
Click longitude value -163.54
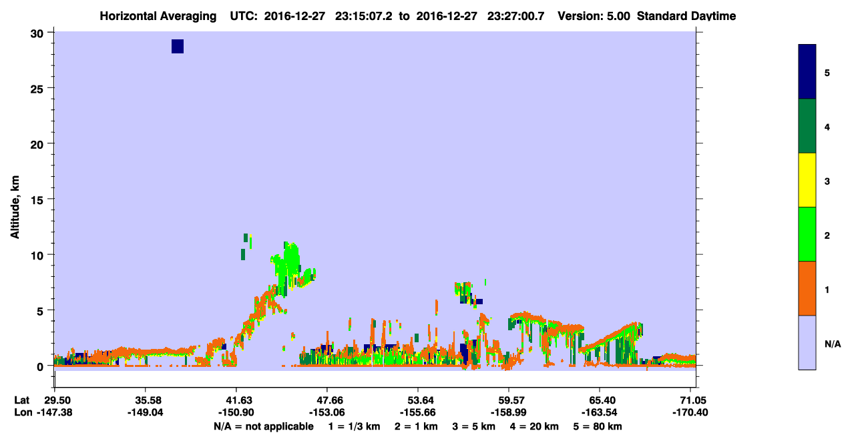point(600,413)
